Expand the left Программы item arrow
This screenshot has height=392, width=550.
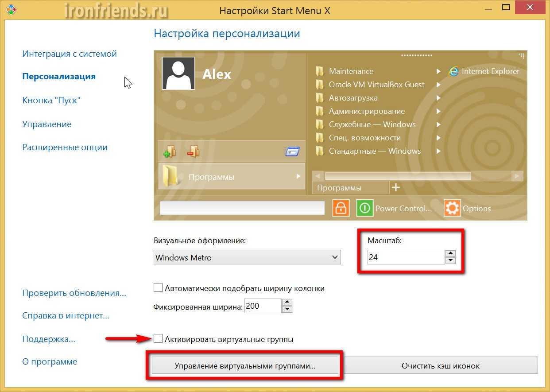click(x=298, y=176)
